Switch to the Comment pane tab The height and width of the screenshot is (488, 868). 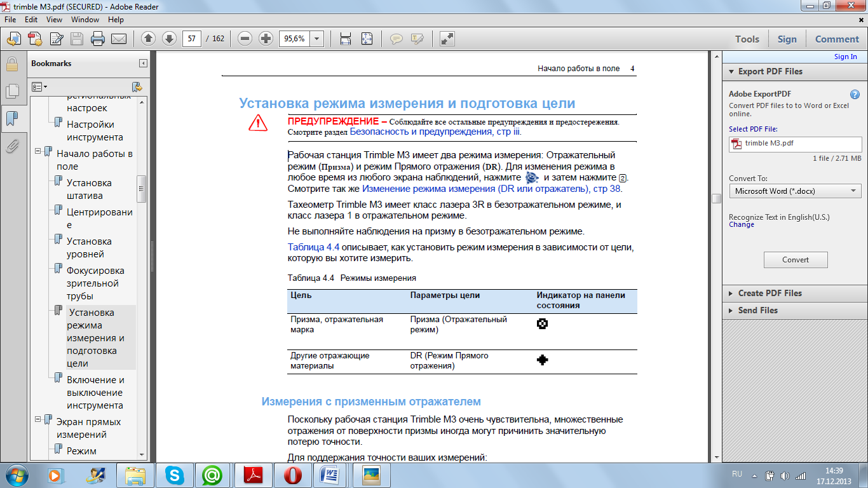pos(837,39)
